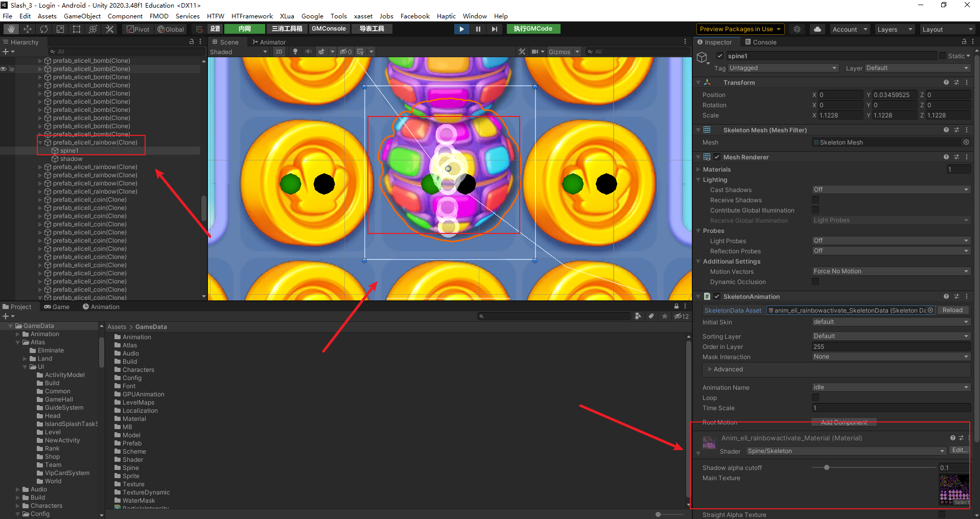Search by type in Project panel
This screenshot has width=980, height=519.
click(x=638, y=316)
